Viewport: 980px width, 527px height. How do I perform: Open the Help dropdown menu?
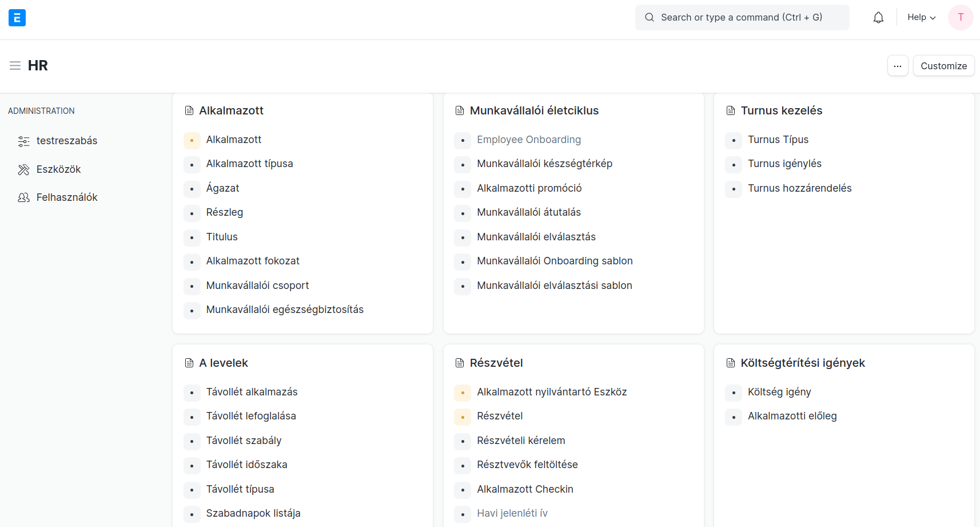pos(921,18)
